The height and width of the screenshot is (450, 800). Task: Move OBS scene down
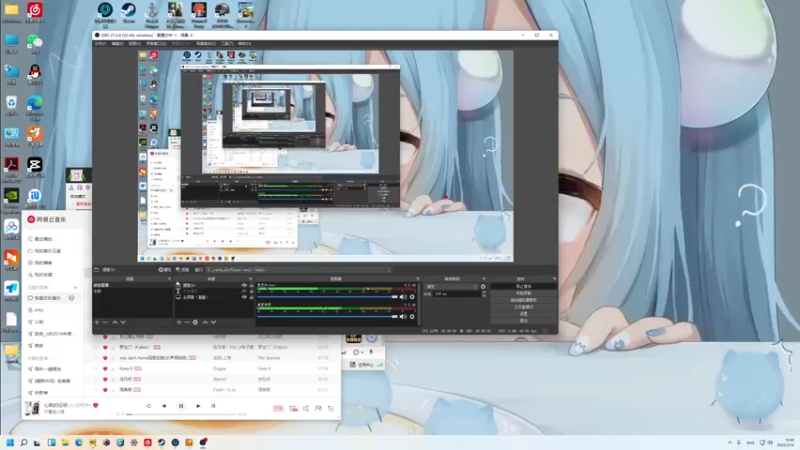[x=123, y=322]
